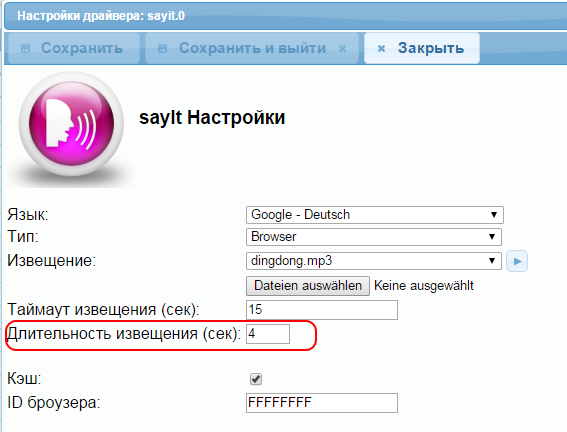Click the ID броузера input field

(322, 403)
